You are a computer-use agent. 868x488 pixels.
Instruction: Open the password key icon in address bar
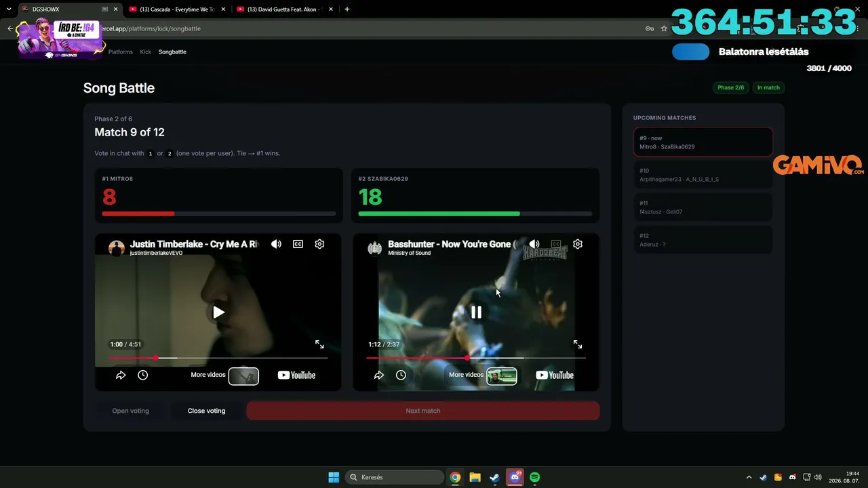point(649,28)
